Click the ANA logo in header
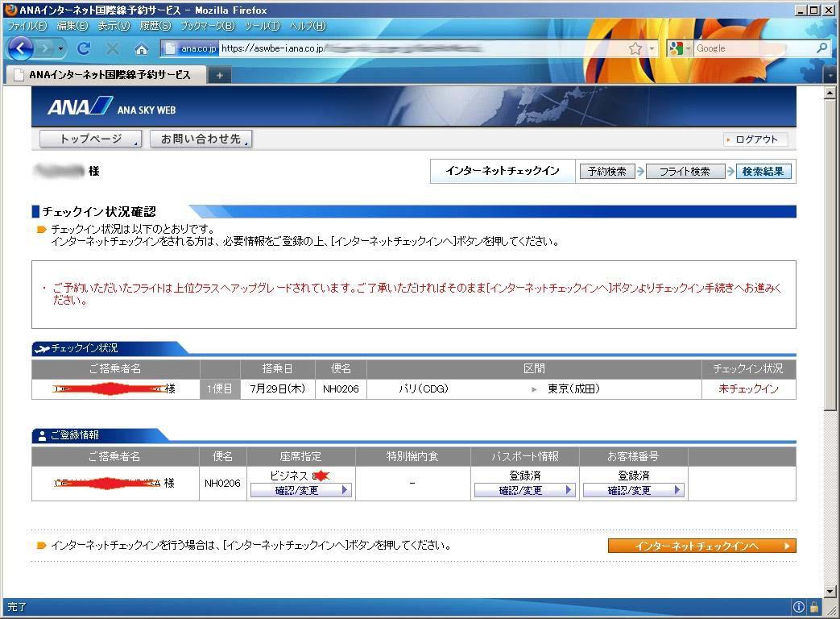Screen dimensions: 840x619 (x=81, y=107)
